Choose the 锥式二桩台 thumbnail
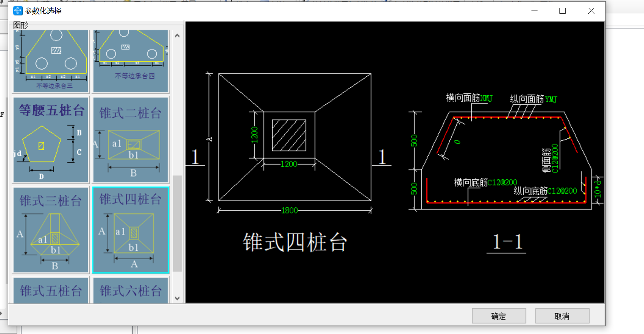This screenshot has width=644, height=334. coord(130,140)
